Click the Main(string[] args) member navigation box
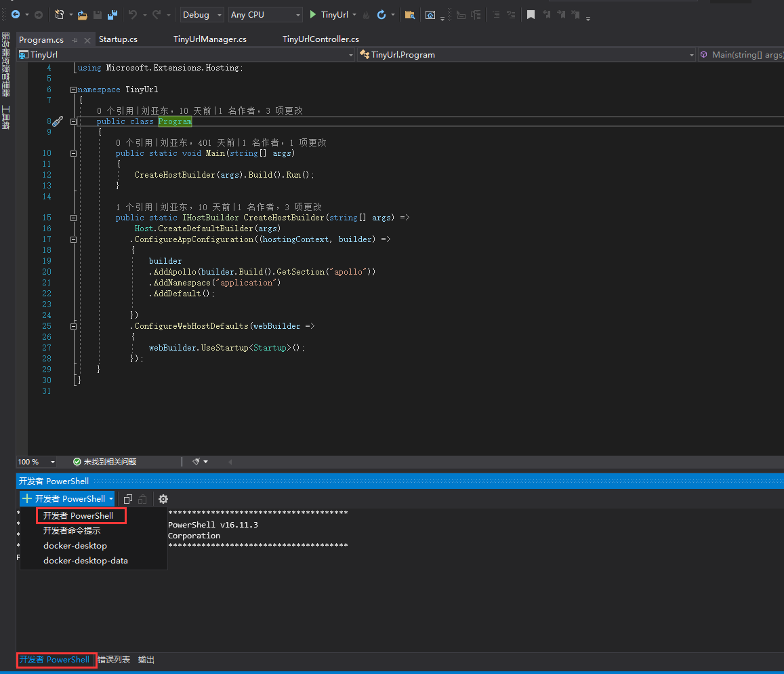This screenshot has height=674, width=784. point(741,54)
